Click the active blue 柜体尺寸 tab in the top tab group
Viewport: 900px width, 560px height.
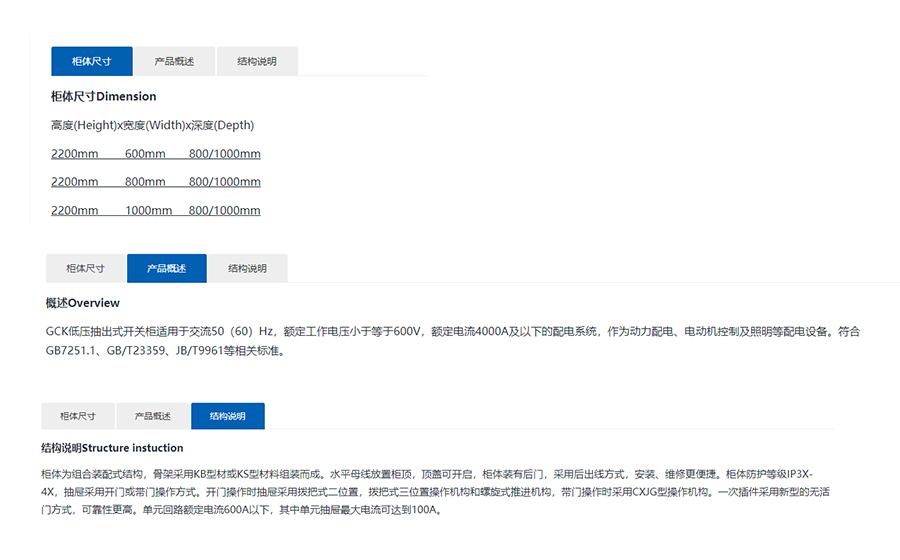coord(91,61)
